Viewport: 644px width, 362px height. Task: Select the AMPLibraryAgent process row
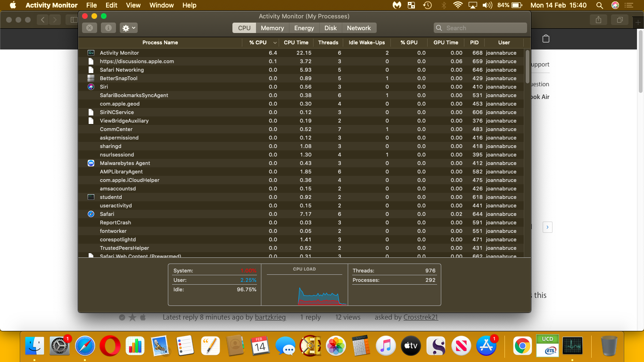click(x=301, y=172)
